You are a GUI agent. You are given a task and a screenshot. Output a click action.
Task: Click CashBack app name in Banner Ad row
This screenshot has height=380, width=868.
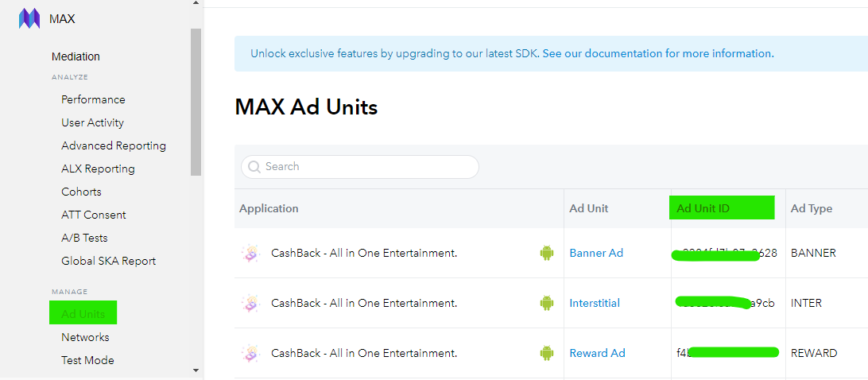click(x=364, y=253)
